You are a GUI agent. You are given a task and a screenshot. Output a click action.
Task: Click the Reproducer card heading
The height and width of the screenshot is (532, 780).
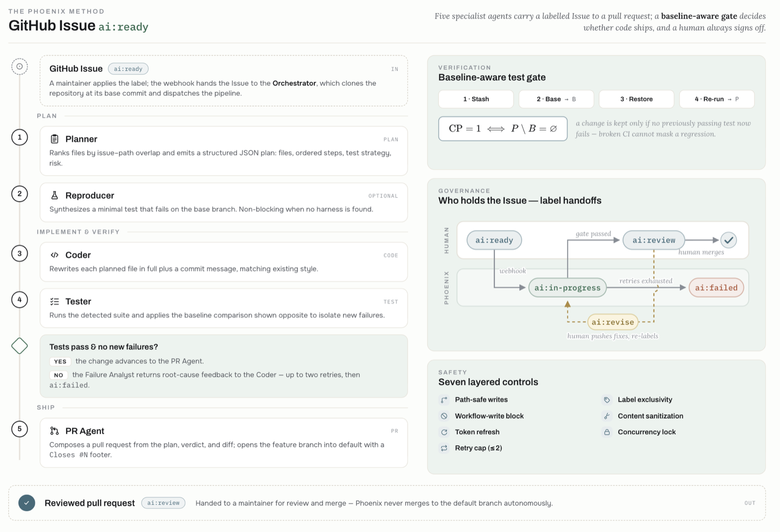(90, 195)
